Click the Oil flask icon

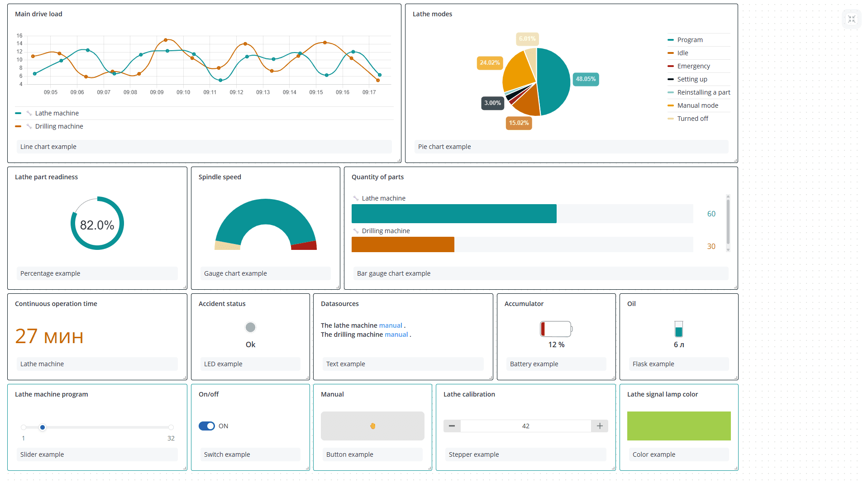pos(678,329)
